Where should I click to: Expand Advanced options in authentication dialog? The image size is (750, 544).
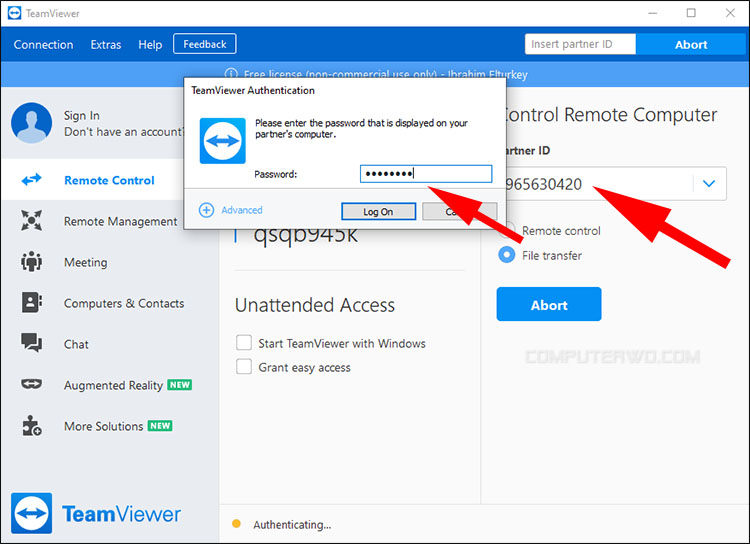pos(242,210)
